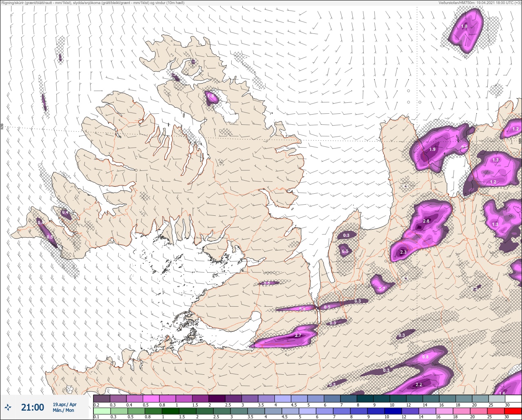Click the map title starting with 'Rigning/skúrir'
Image resolution: width=522 pixels, height=420 pixels.
tap(93, 3)
